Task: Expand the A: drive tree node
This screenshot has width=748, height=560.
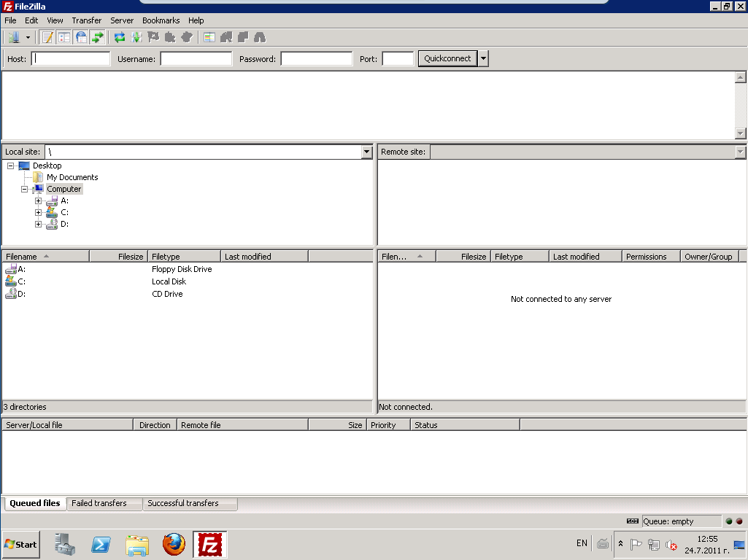Action: [x=38, y=201]
